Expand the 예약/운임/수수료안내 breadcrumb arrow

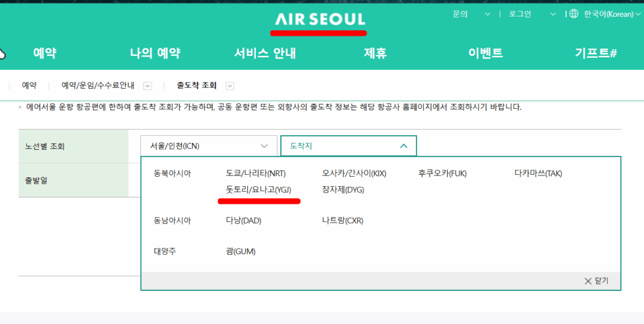(148, 86)
